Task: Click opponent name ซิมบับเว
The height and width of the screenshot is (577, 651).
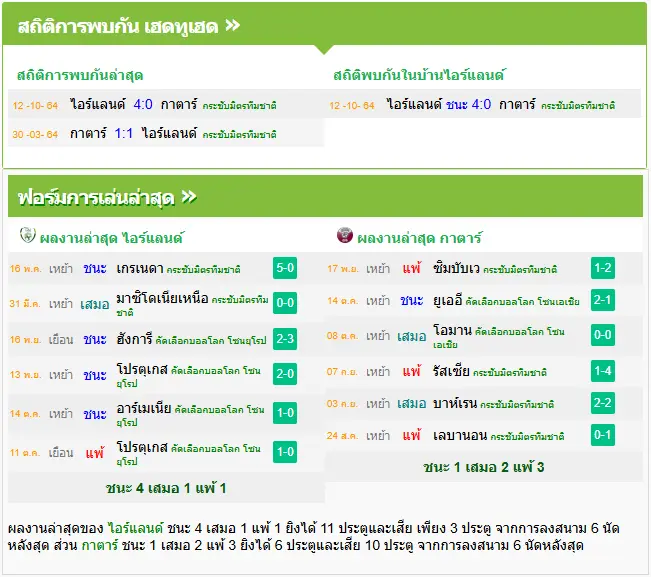Action: point(456,268)
